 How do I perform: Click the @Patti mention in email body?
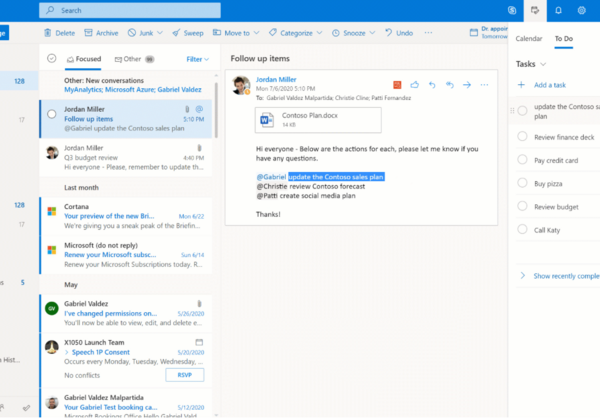267,195
